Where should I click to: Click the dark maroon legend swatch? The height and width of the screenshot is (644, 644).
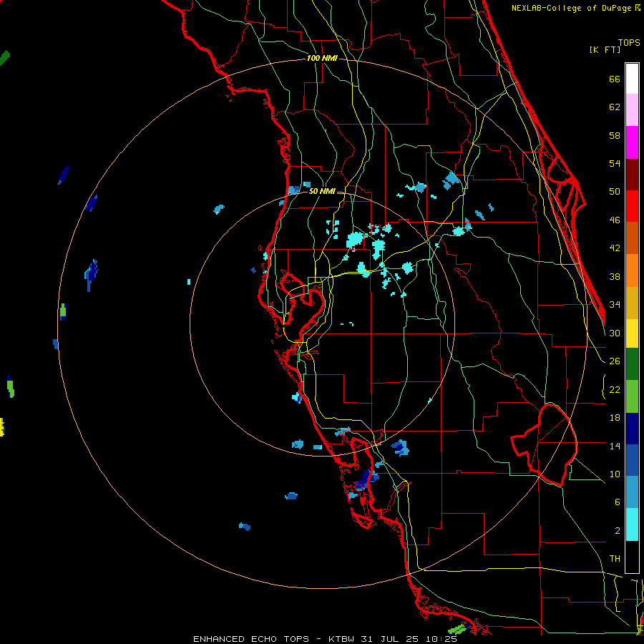pyautogui.click(x=632, y=175)
